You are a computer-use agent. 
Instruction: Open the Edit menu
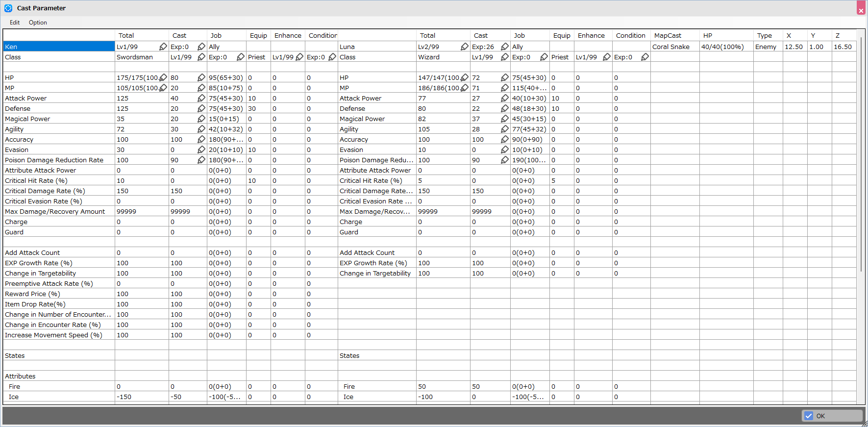15,23
